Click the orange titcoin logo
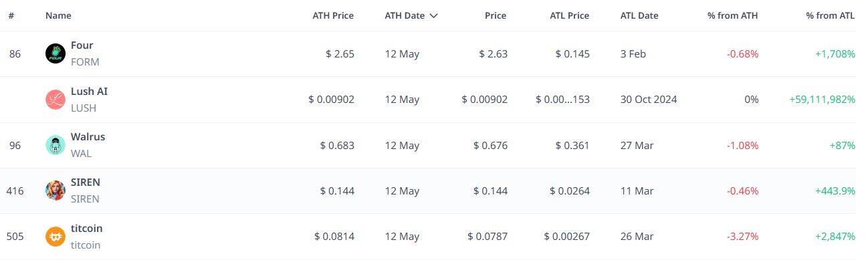This screenshot has height=260, width=868. (x=55, y=237)
